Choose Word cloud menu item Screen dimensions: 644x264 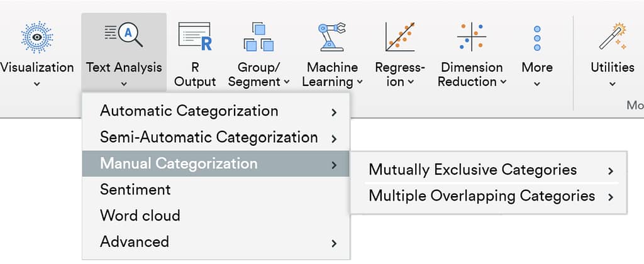(140, 216)
